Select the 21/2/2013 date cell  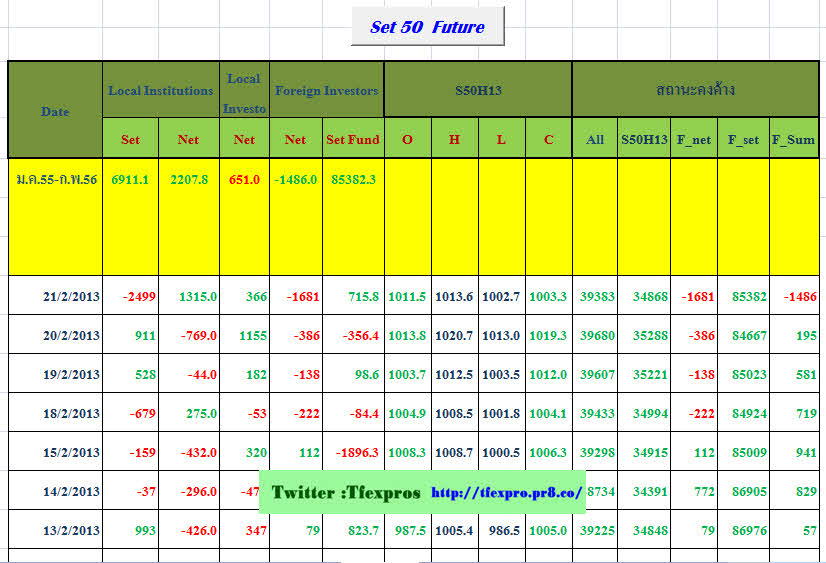[70, 296]
